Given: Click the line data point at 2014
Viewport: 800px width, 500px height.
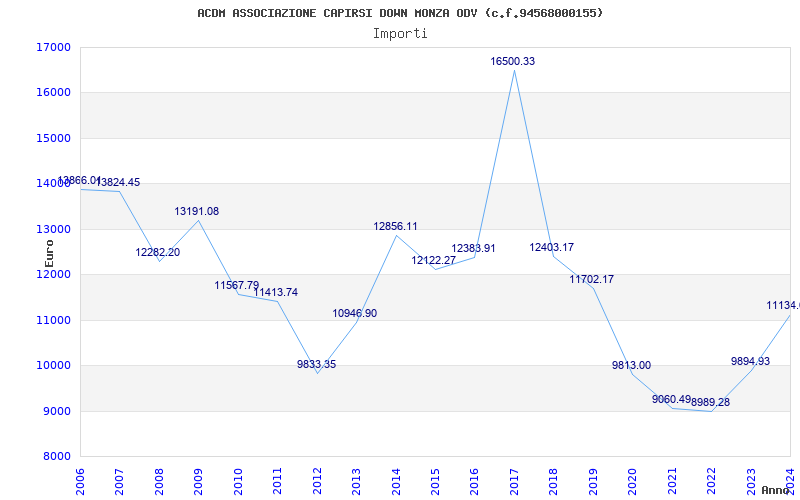Looking at the screenshot, I should coord(396,236).
